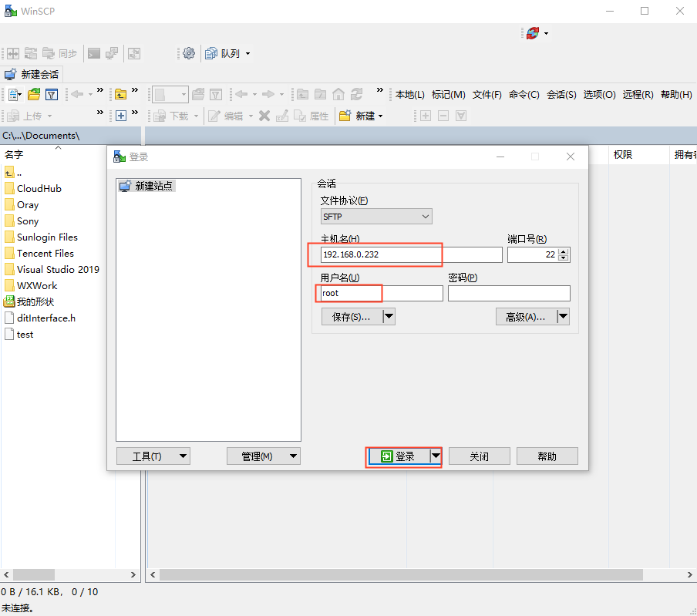Click the Close (关闭) button
The height and width of the screenshot is (616, 697).
click(479, 456)
